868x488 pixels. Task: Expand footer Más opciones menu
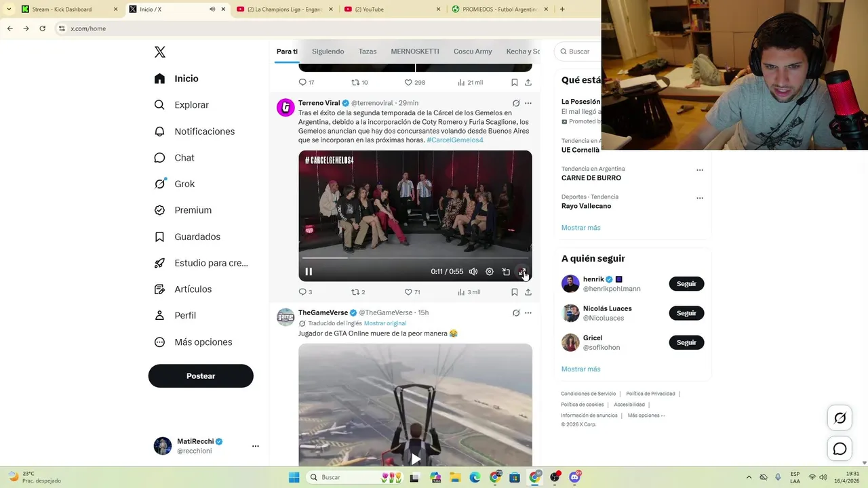pyautogui.click(x=646, y=415)
